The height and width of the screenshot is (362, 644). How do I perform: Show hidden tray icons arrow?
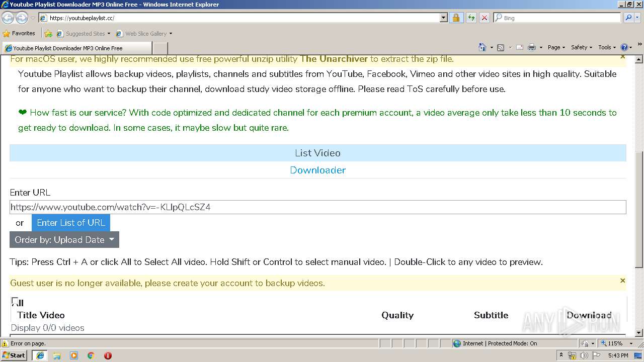pos(561,355)
